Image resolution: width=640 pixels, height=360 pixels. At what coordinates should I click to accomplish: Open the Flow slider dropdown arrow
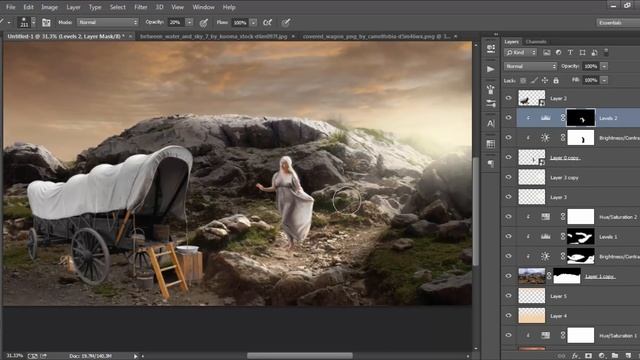click(253, 22)
